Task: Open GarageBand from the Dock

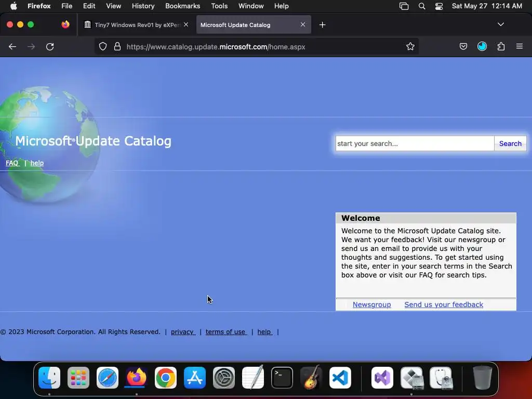Action: [311, 378]
